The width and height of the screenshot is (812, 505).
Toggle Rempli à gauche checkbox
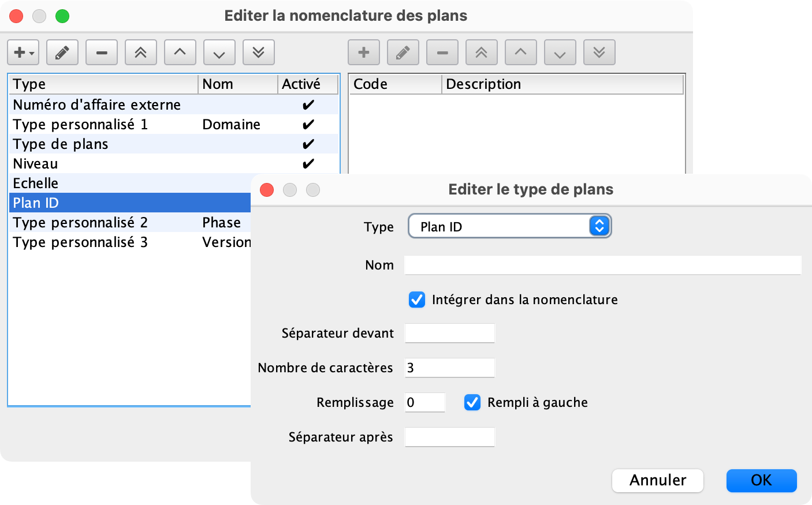(x=472, y=402)
